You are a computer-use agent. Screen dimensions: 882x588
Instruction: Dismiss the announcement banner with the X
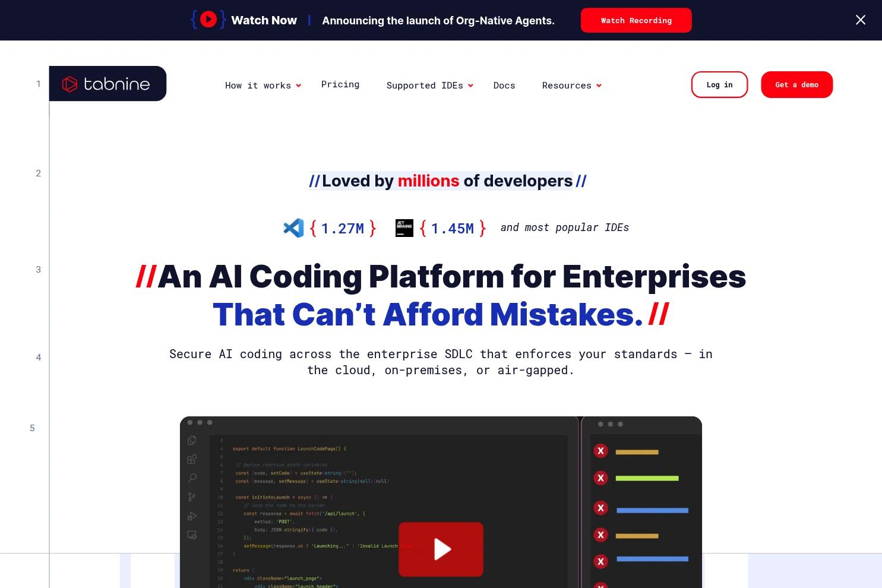tap(861, 20)
